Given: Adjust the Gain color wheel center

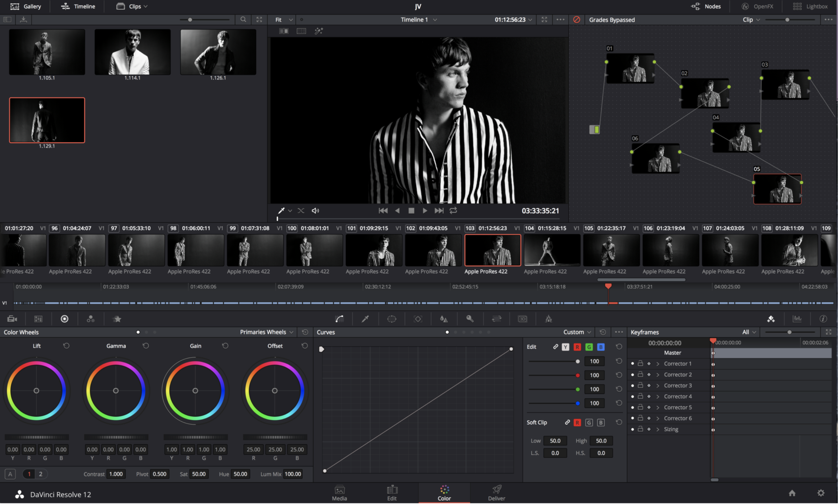Looking at the screenshot, I should (x=195, y=391).
